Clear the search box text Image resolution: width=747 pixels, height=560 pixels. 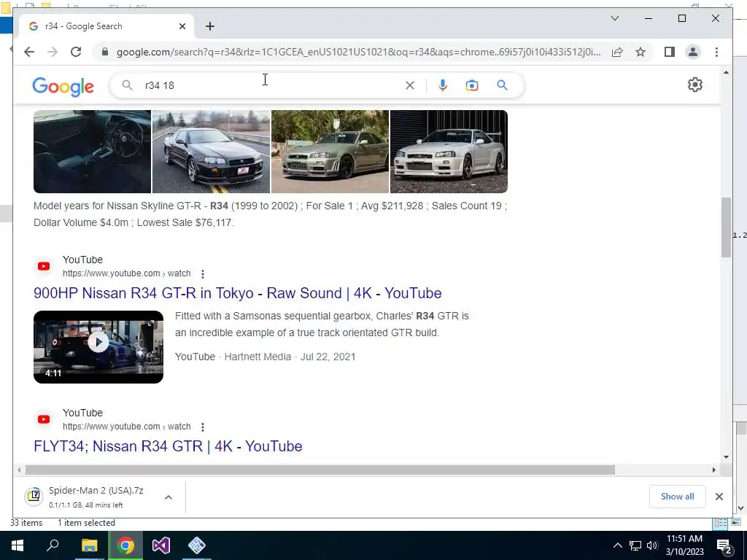click(x=410, y=85)
